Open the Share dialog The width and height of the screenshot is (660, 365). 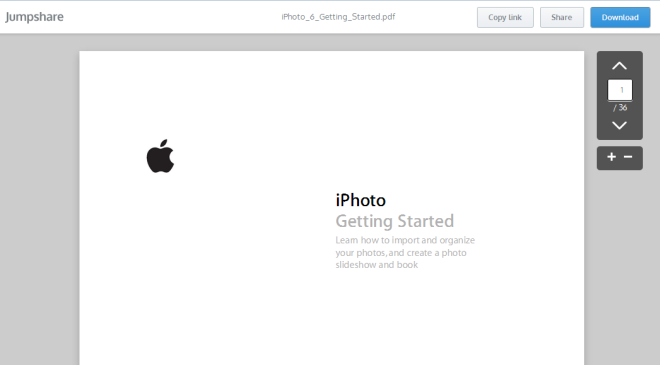(x=562, y=17)
